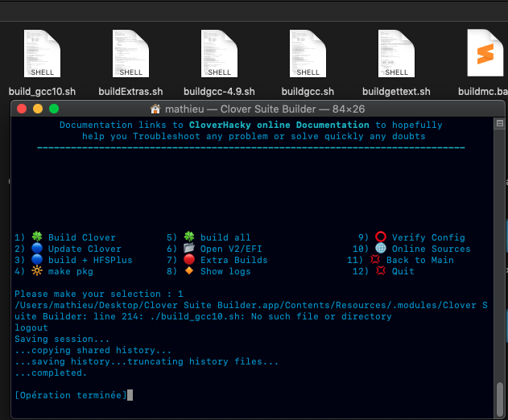Click the blue circle beside build + HFSPlus

click(x=37, y=260)
